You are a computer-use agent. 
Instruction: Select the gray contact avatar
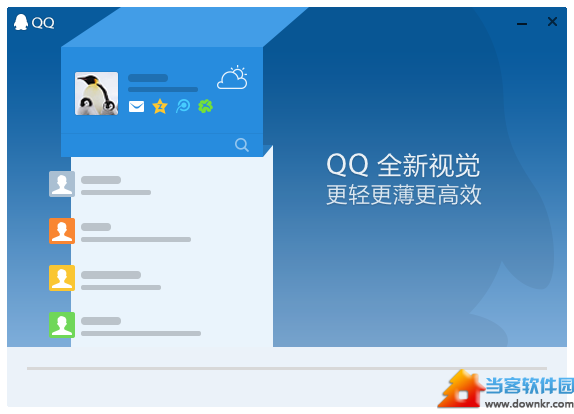(62, 184)
